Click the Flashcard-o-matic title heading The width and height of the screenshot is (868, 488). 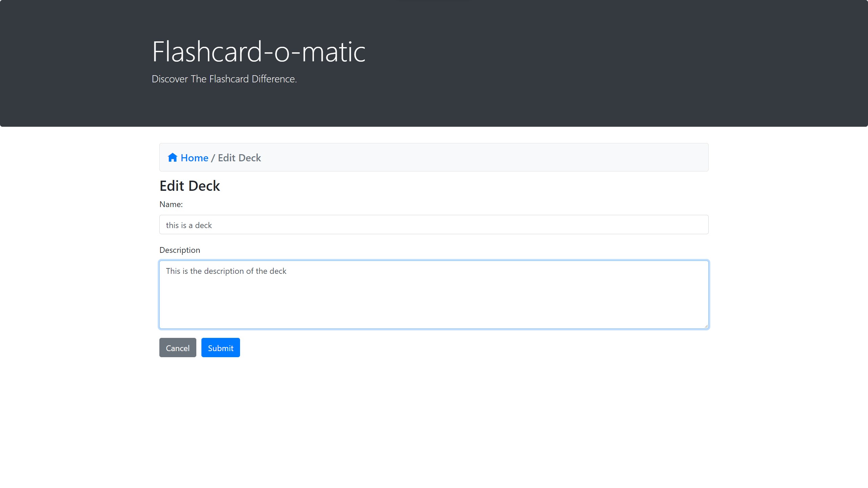259,52
